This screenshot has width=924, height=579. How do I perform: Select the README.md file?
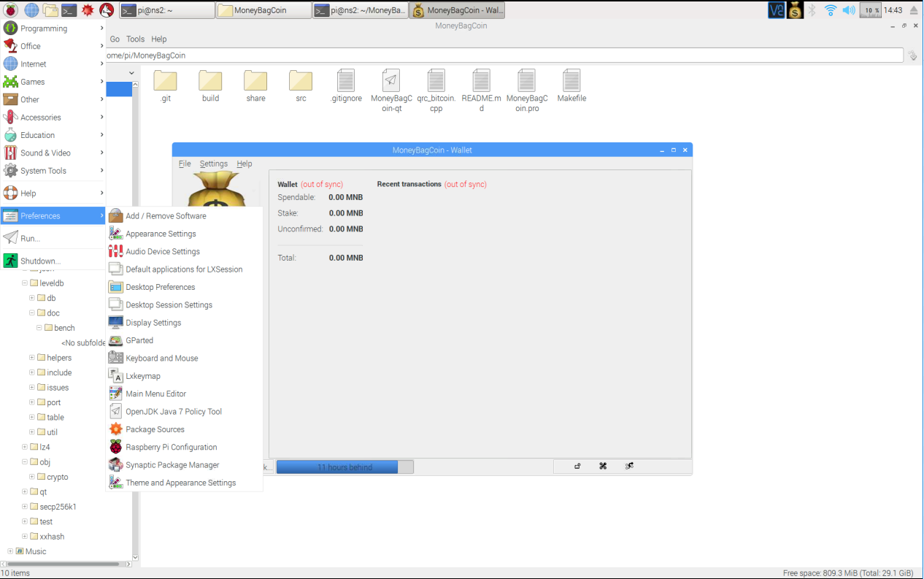point(482,91)
